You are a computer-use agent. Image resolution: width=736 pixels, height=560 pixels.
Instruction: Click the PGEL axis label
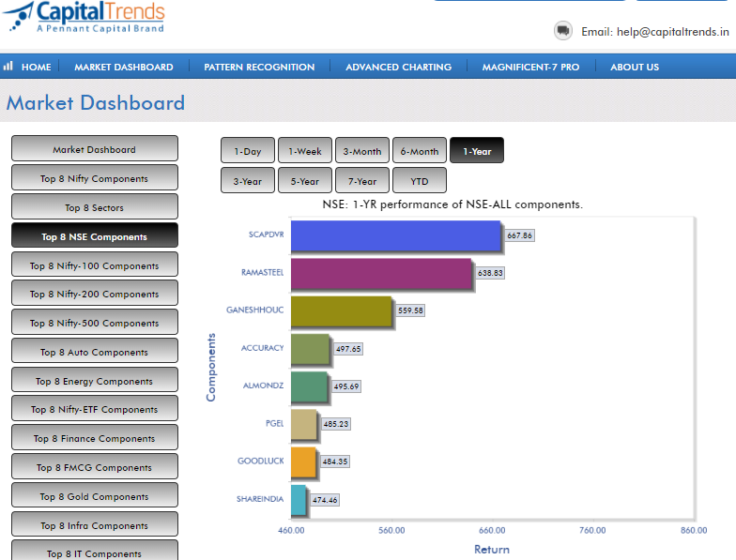274,423
